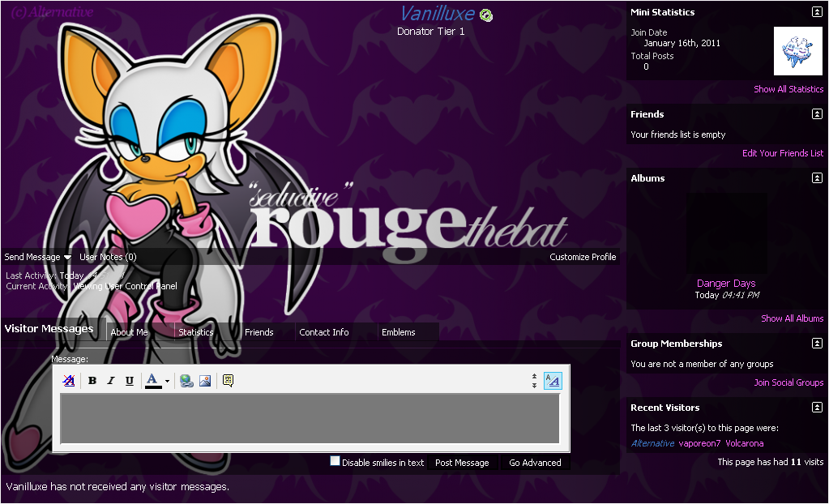Viewport: 829px width, 504px height.
Task: Click the Post Message button
Action: click(x=462, y=463)
